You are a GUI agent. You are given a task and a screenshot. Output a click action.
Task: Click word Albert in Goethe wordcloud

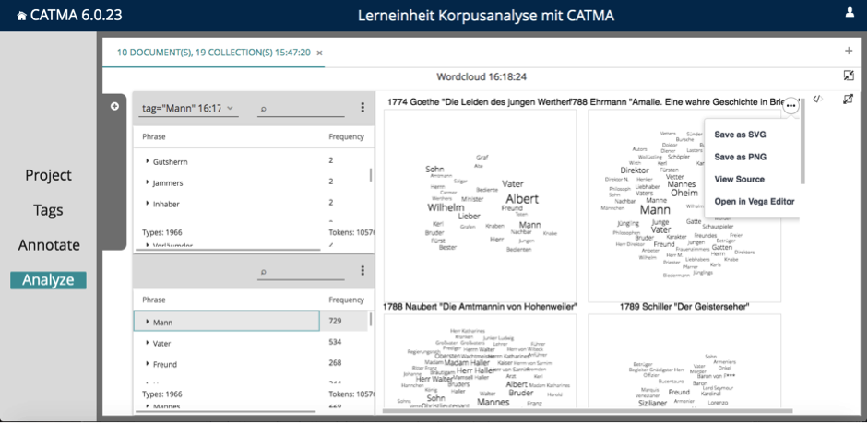[522, 199]
